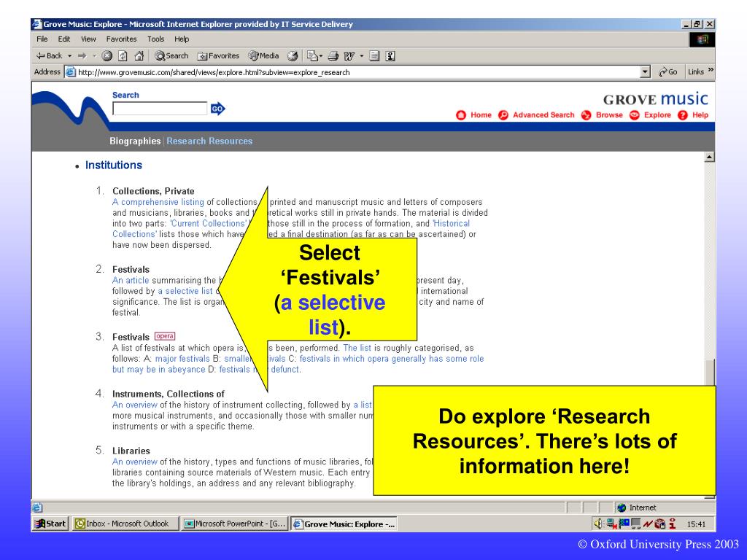Switch to the Biographies tab
Image resolution: width=747 pixels, height=560 pixels.
tap(135, 141)
